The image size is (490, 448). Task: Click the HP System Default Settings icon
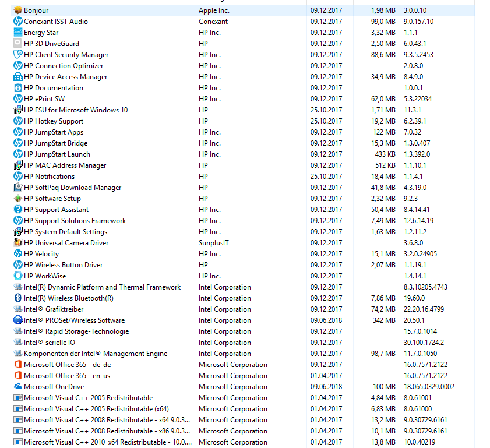point(18,231)
